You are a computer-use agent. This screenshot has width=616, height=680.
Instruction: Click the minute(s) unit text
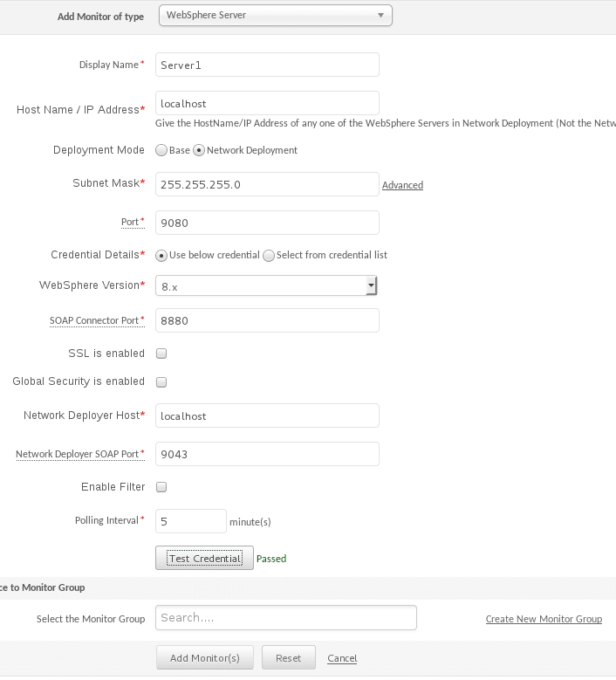tap(250, 522)
